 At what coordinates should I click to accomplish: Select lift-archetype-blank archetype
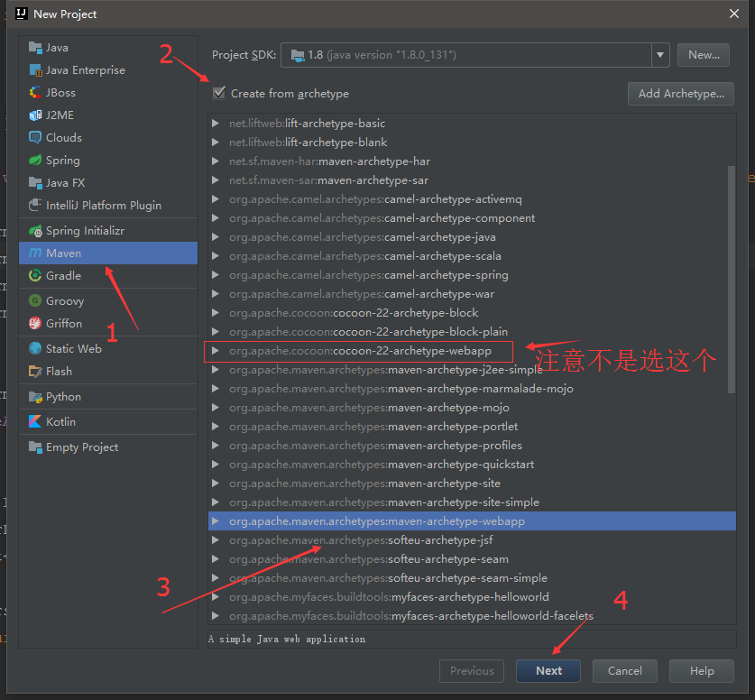point(472,143)
